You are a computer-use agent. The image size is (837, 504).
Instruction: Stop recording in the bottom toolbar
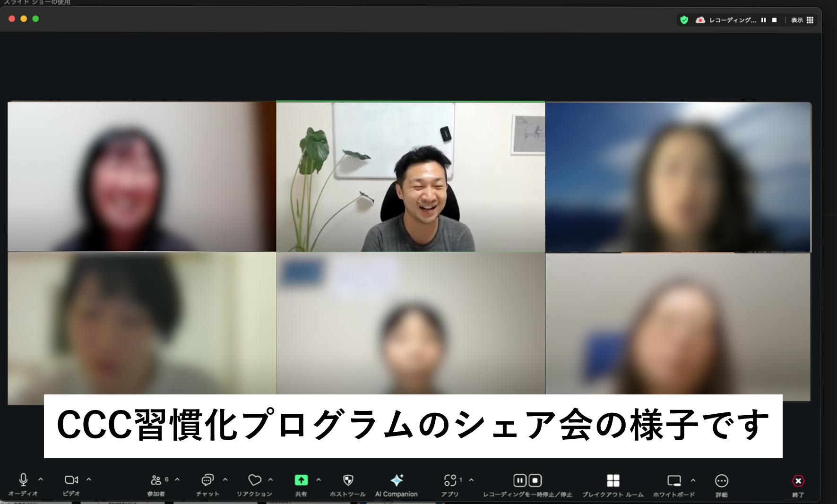(x=535, y=480)
